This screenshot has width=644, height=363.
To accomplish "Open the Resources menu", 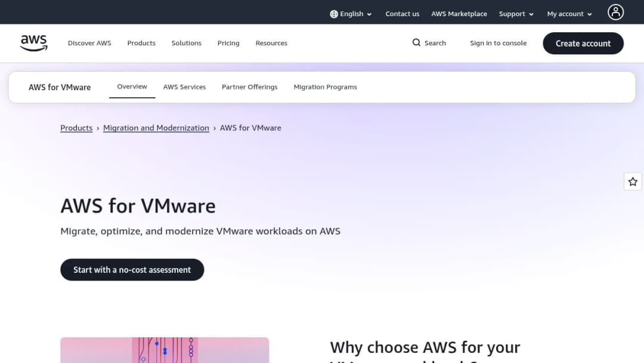I will pos(271,43).
